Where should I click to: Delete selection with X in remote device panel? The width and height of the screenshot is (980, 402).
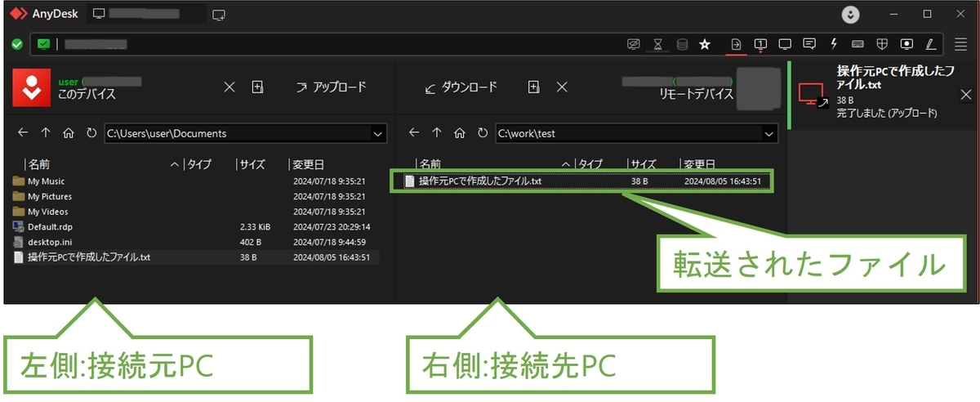(562, 87)
